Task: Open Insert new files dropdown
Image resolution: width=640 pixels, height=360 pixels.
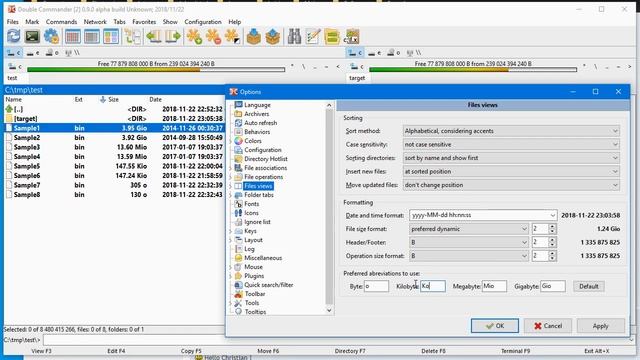Action: coord(511,171)
